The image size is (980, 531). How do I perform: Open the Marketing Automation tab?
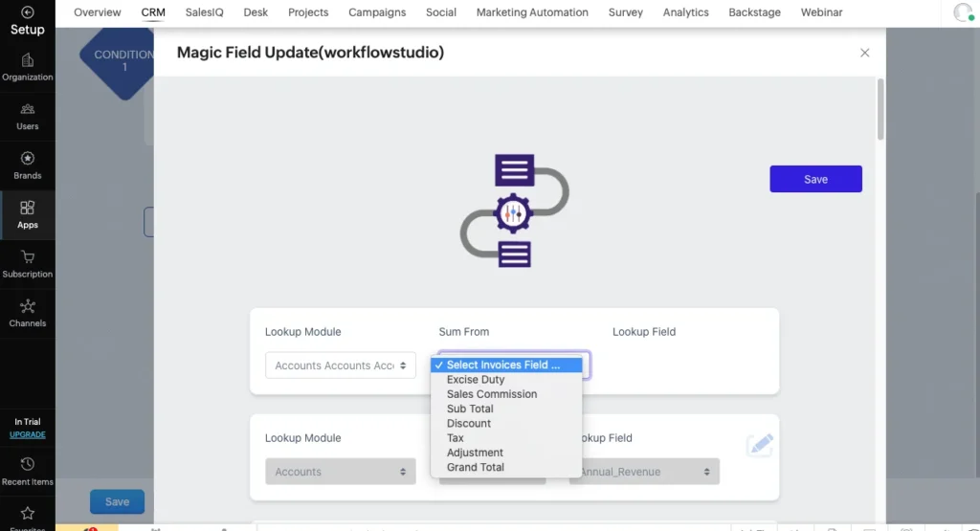(532, 12)
